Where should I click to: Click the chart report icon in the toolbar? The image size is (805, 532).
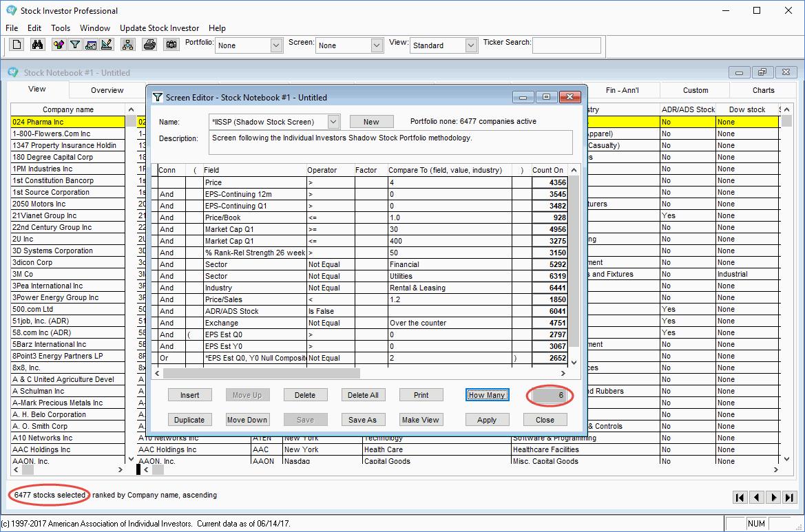(x=90, y=44)
